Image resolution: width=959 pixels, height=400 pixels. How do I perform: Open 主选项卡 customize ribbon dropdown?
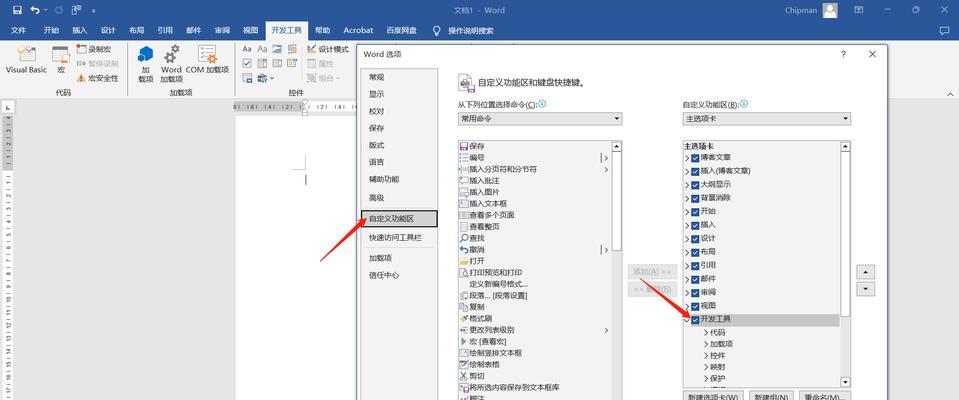click(x=767, y=118)
